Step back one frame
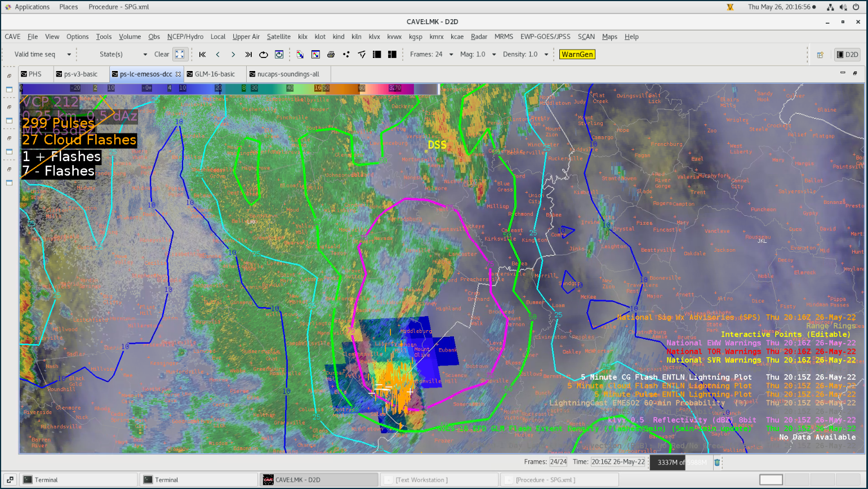 (x=217, y=55)
